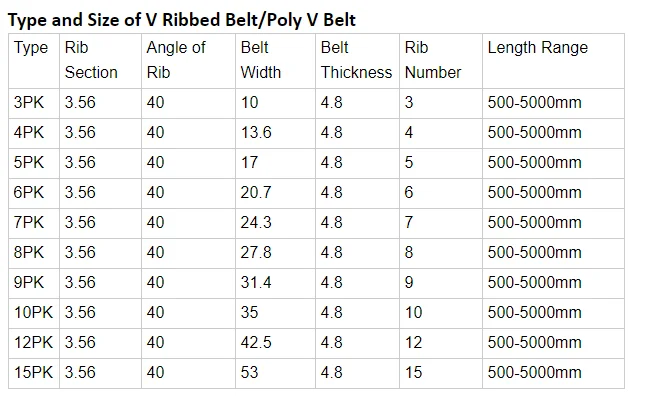Screen dimensions: 649x413
Task: Select the "Type" column header
Action: (x=31, y=48)
